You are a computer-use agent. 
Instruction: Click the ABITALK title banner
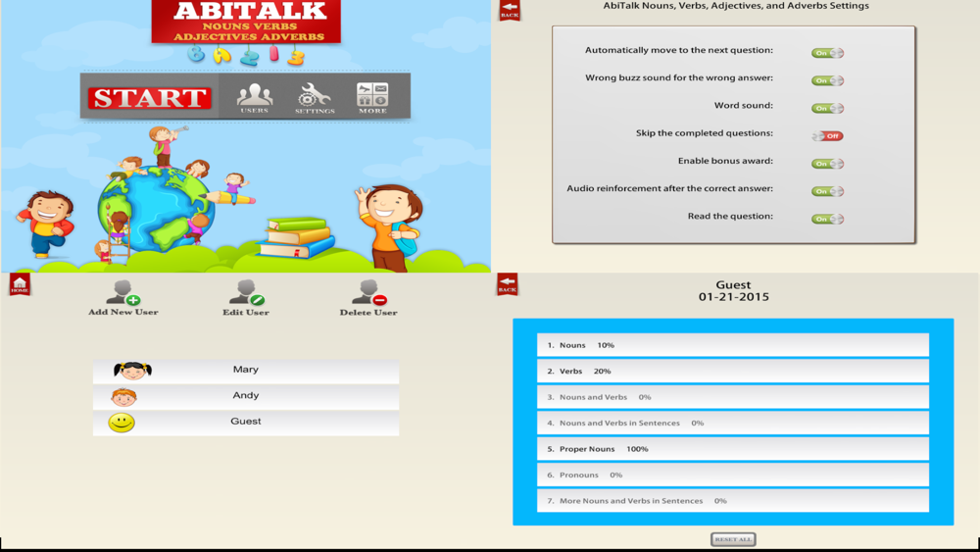click(x=246, y=22)
